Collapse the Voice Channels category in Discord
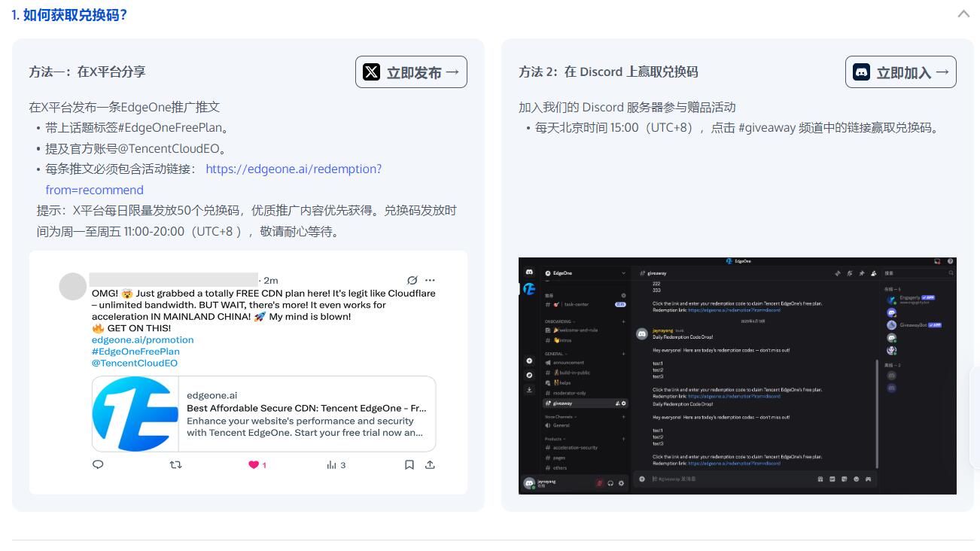 click(x=560, y=417)
